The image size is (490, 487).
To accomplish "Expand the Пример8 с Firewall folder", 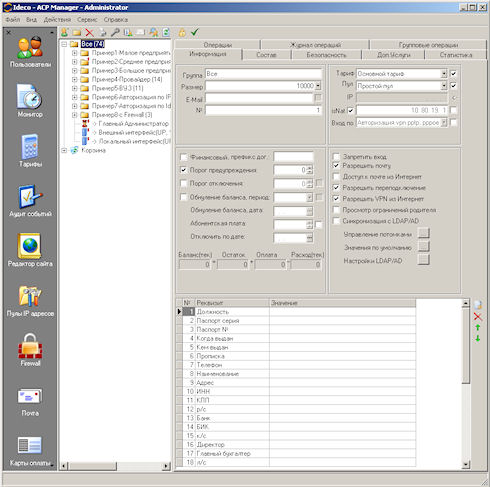I will (x=75, y=115).
